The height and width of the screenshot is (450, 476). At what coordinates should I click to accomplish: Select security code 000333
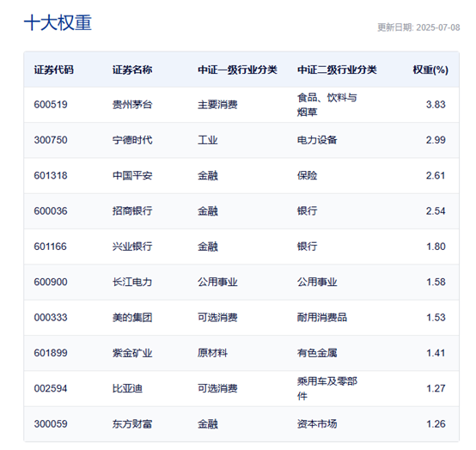tap(51, 318)
